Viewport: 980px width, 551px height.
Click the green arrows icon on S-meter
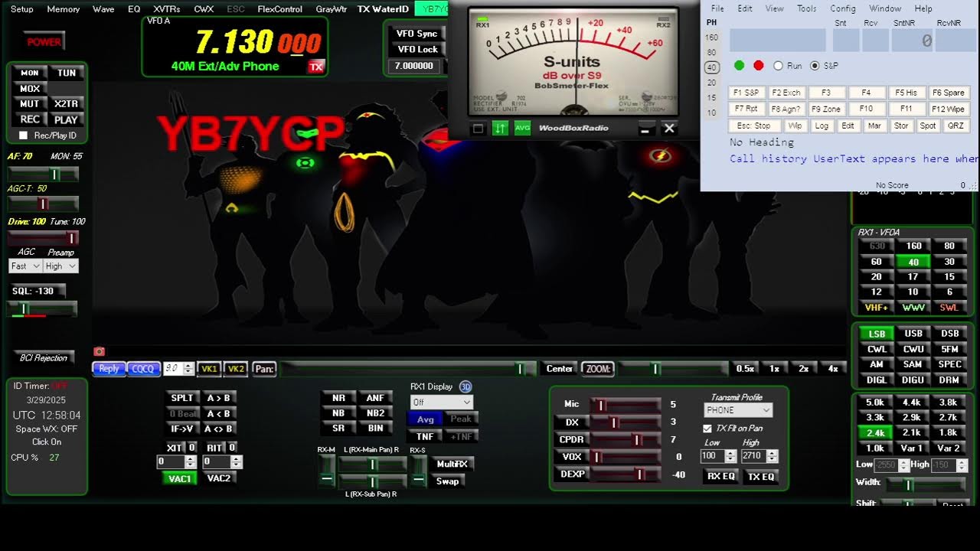click(500, 129)
